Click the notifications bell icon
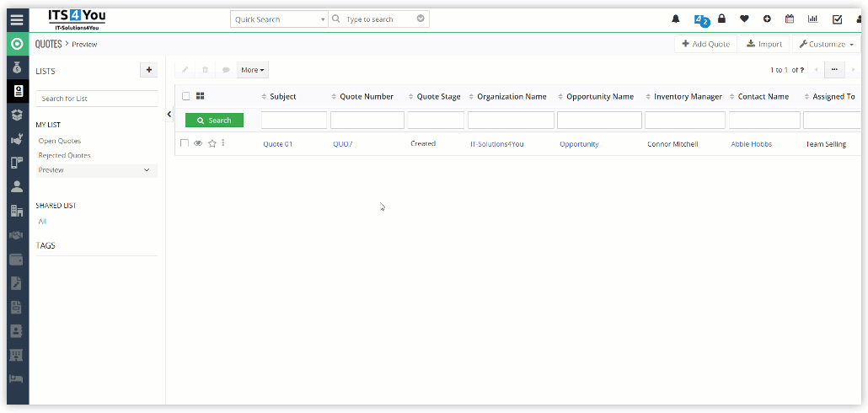The height and width of the screenshot is (413, 868). pos(675,19)
